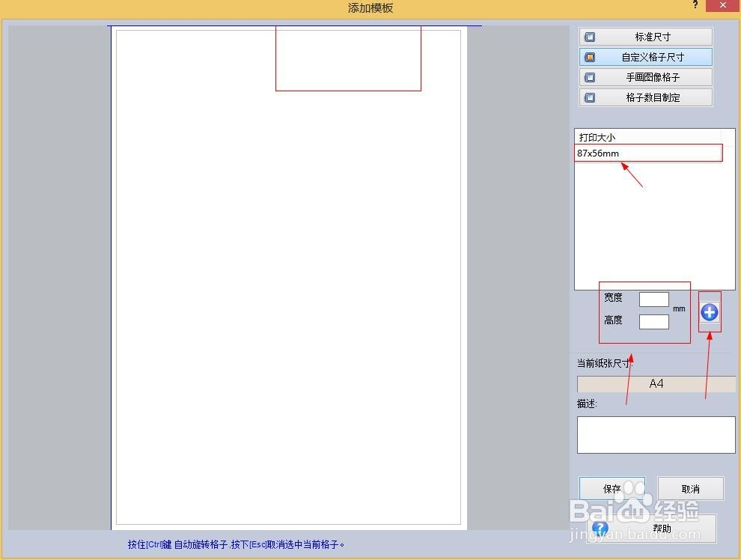Select the red grid cell on page
Image resolution: width=741 pixels, height=560 pixels.
point(348,58)
